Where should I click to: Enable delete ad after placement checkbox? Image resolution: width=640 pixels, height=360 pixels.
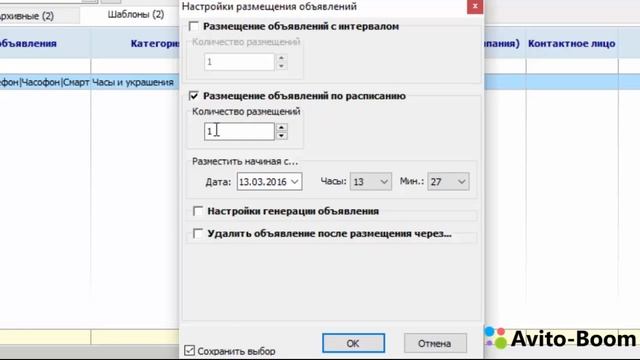198,233
